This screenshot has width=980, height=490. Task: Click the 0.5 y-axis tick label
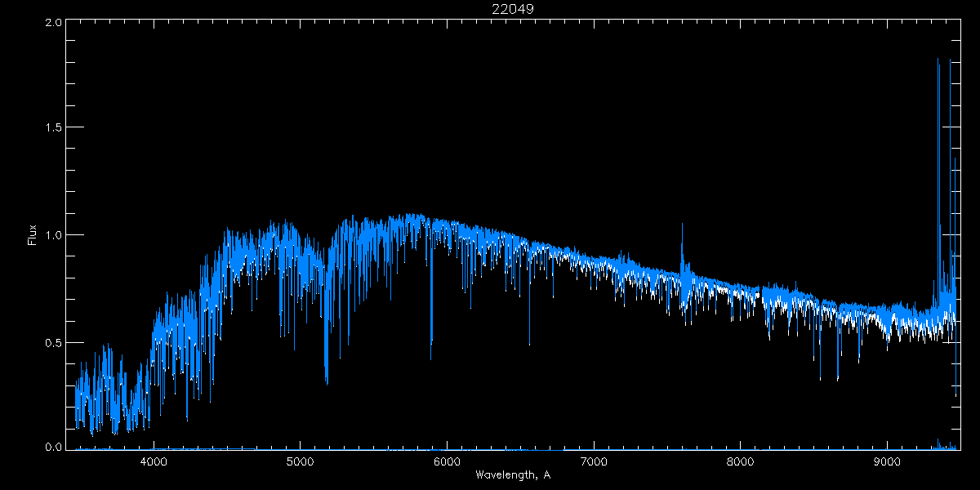point(54,342)
